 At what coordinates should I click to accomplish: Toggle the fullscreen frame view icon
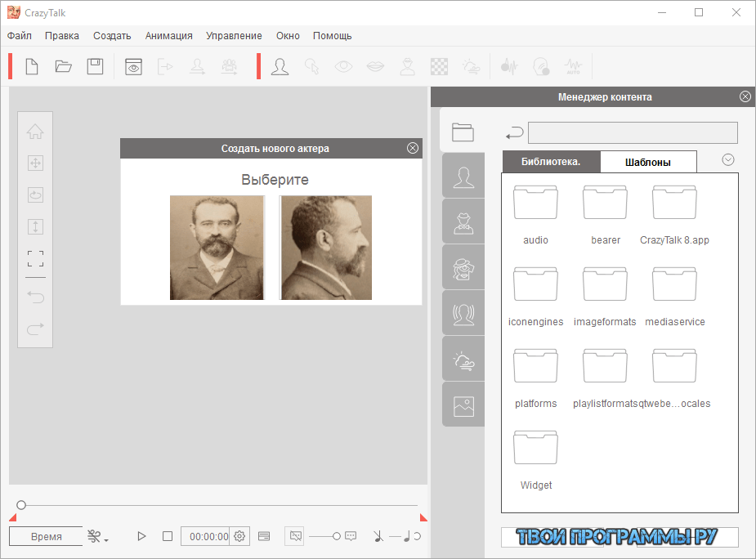pyautogui.click(x=35, y=259)
